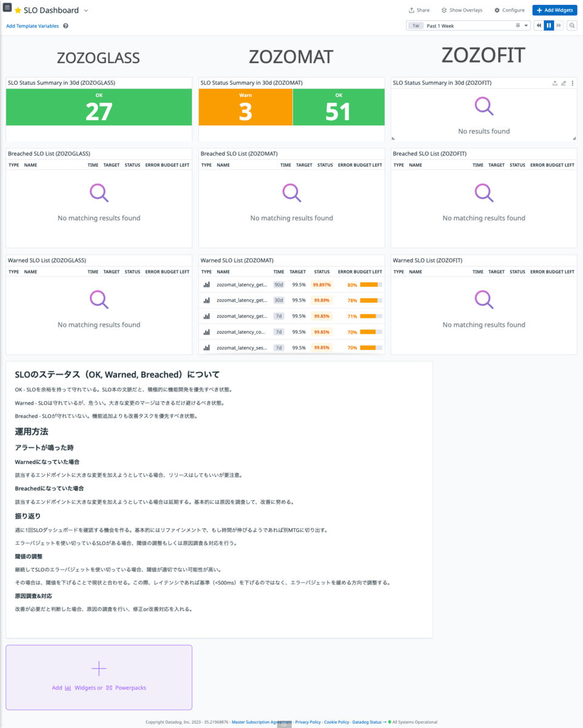Click metric type icon of 90d SLO row
Screen dimensions: 583x728
(206, 285)
